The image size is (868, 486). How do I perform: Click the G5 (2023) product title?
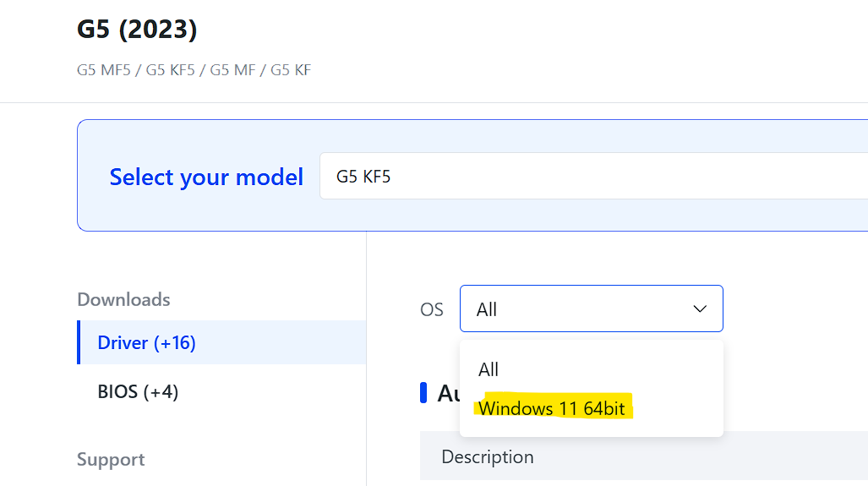[137, 30]
